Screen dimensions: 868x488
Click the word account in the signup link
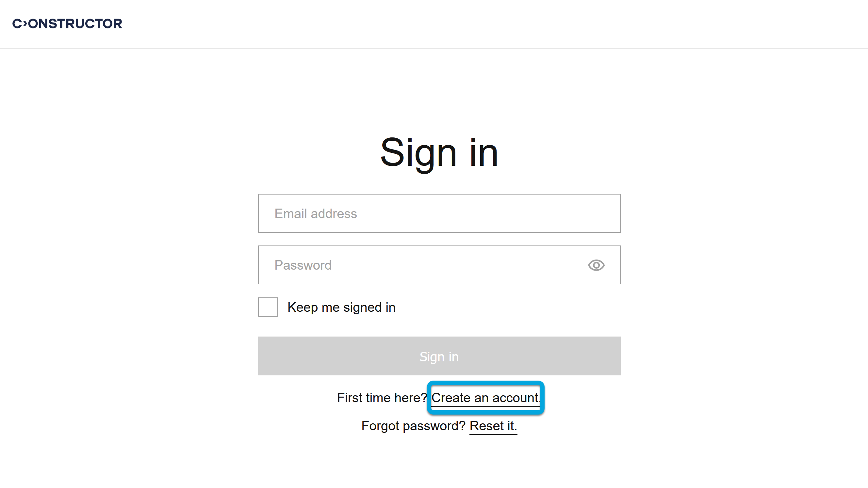coord(515,398)
